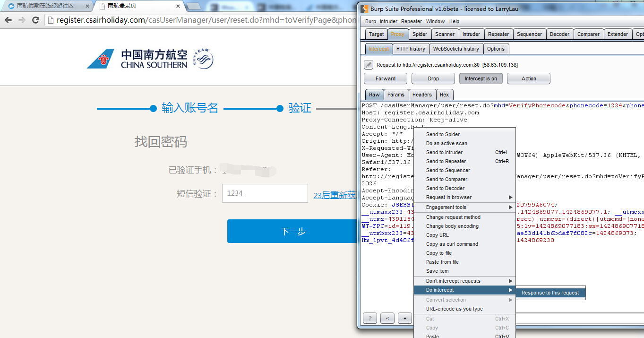
Task: Choose Send to Comparer
Action: click(x=464, y=179)
